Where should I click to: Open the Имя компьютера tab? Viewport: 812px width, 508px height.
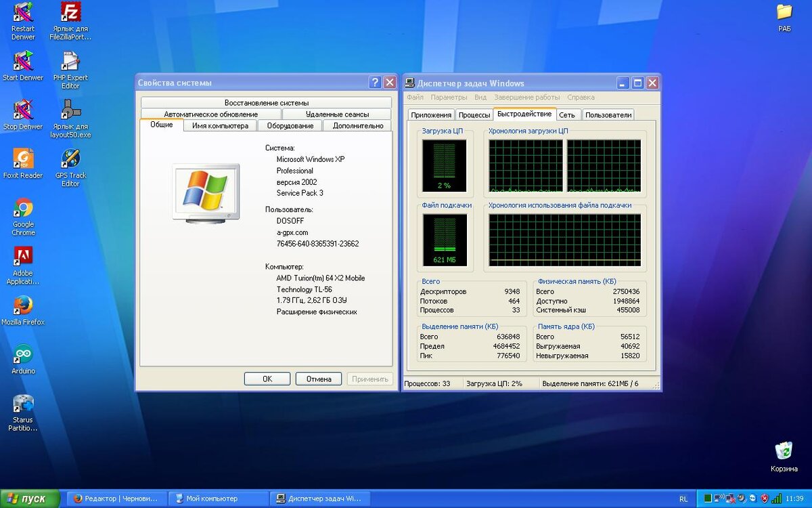coord(221,125)
